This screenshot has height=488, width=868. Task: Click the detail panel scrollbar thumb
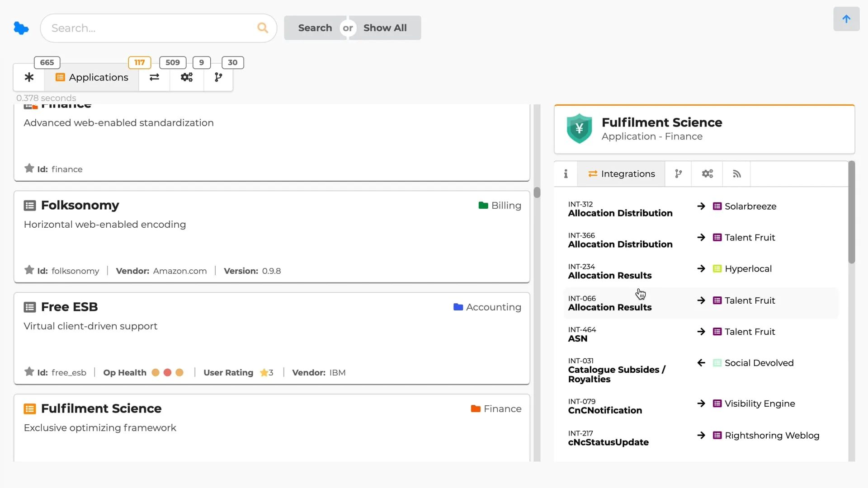(852, 212)
